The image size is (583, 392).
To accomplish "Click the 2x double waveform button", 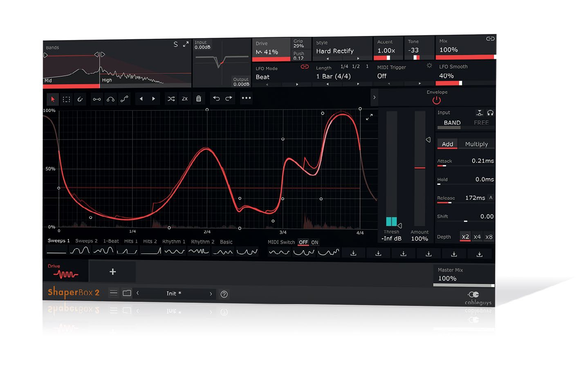I will tap(185, 99).
